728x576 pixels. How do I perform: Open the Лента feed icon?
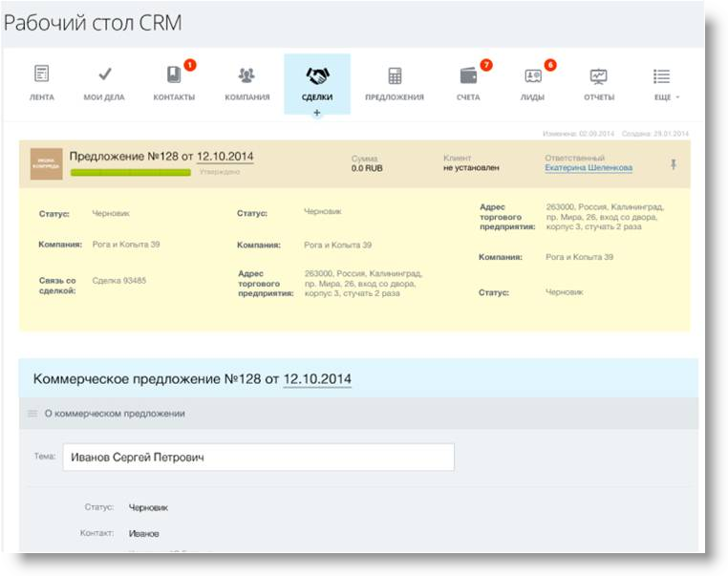[41, 75]
